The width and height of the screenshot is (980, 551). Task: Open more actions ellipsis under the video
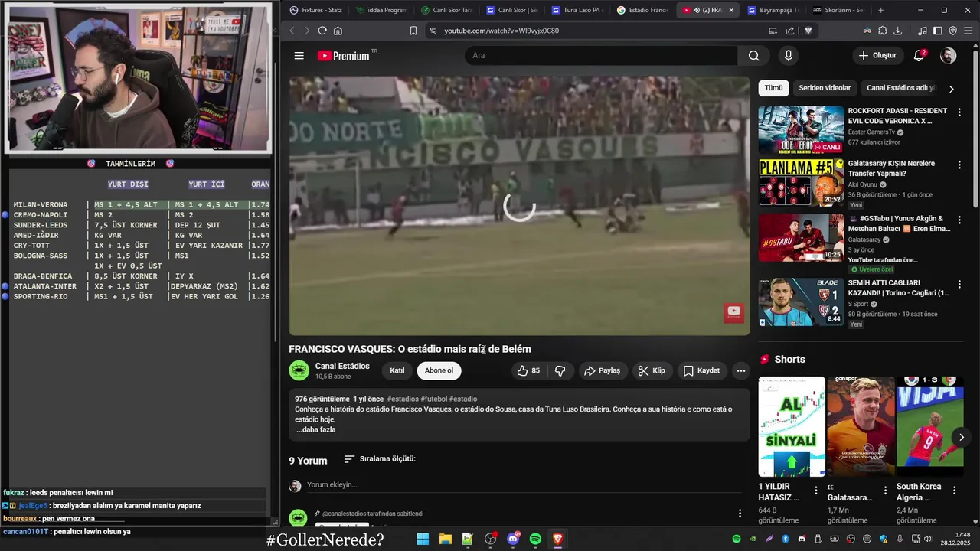pyautogui.click(x=740, y=370)
